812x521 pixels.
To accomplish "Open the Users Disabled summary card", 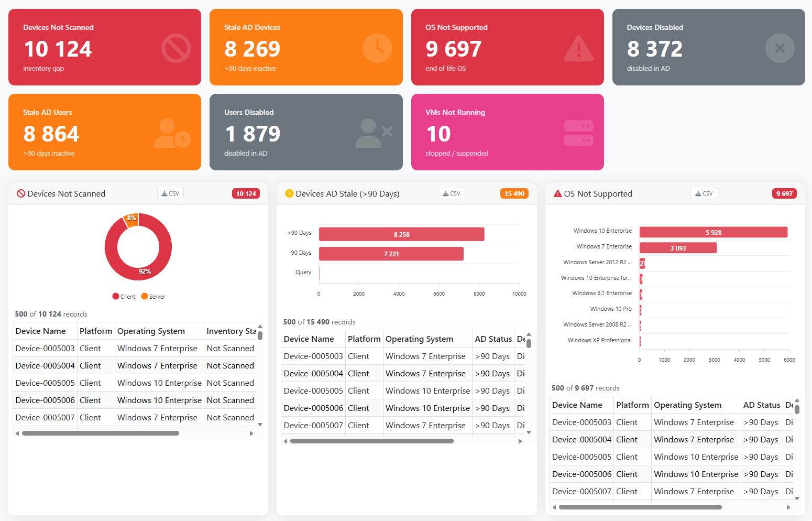I will click(x=306, y=132).
